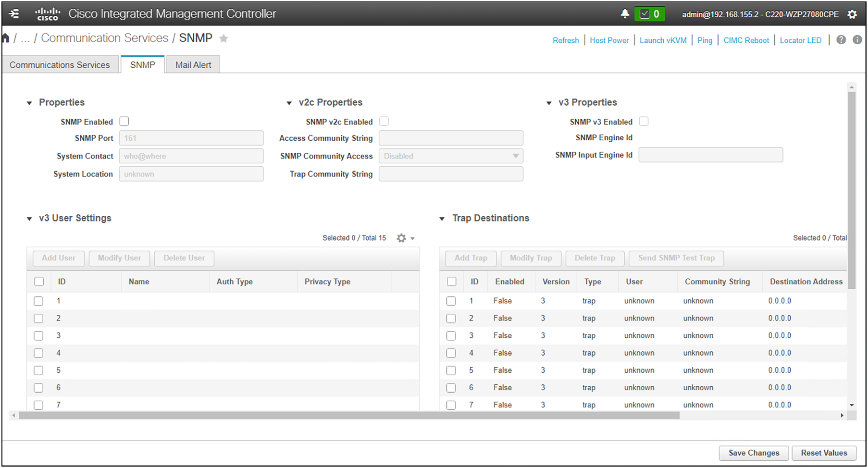Image resolution: width=868 pixels, height=468 pixels.
Task: Collapse the v3 User Settings section
Action: tap(29, 219)
